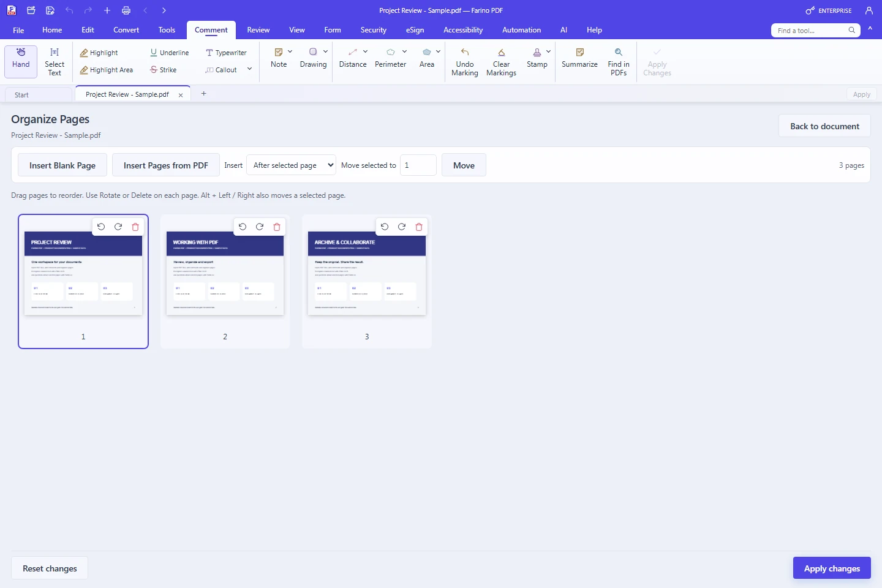This screenshot has width=882, height=588.
Task: Return via Back to document
Action: 824,126
